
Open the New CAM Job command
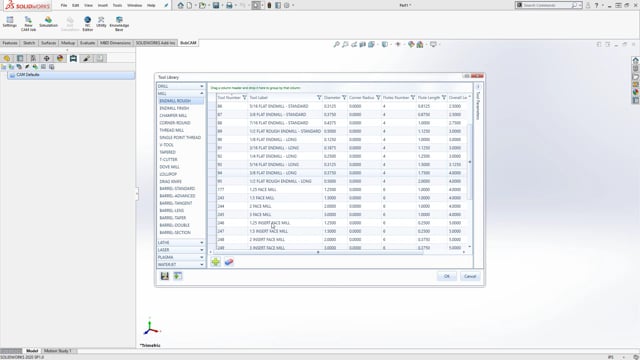click(28, 24)
